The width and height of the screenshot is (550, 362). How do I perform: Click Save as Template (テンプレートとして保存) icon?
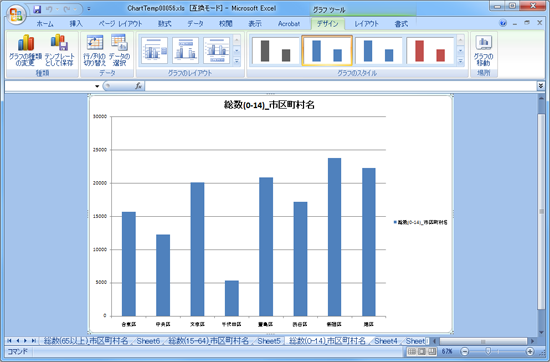pos(59,50)
